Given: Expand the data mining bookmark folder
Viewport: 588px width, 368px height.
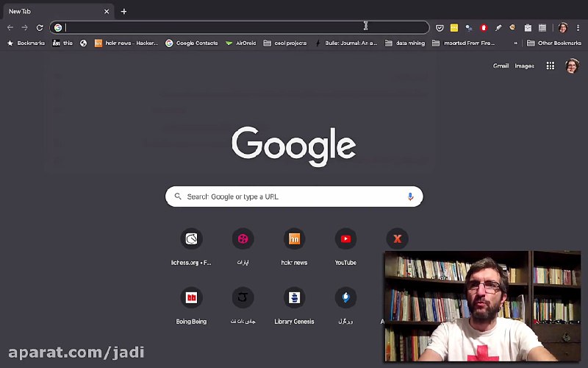Looking at the screenshot, I should coord(405,43).
